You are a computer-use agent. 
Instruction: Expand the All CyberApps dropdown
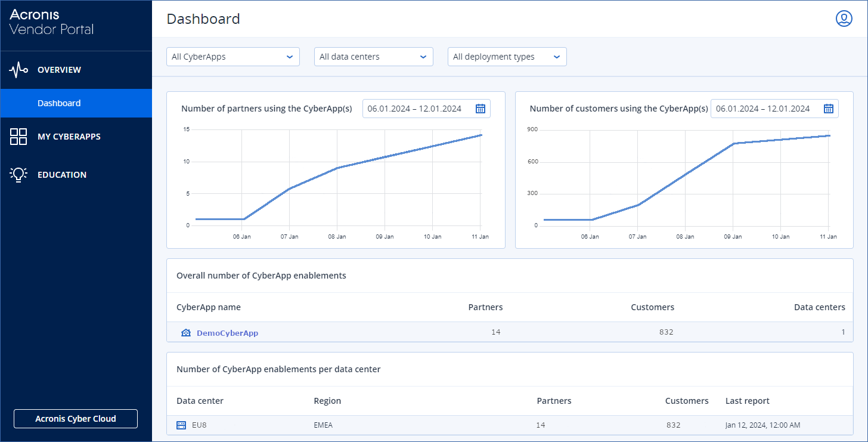pyautogui.click(x=233, y=57)
